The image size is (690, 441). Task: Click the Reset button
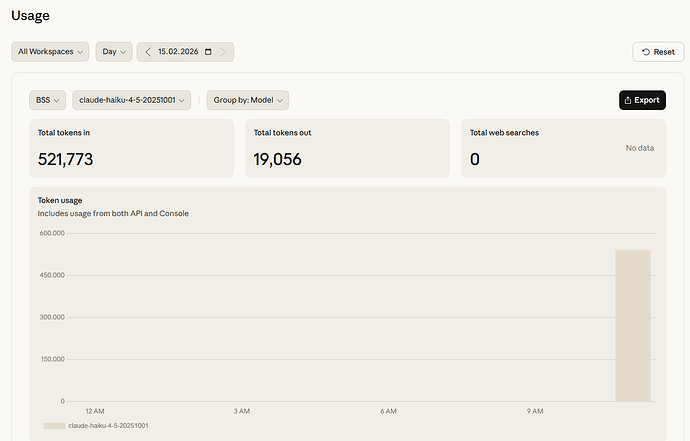tap(658, 51)
